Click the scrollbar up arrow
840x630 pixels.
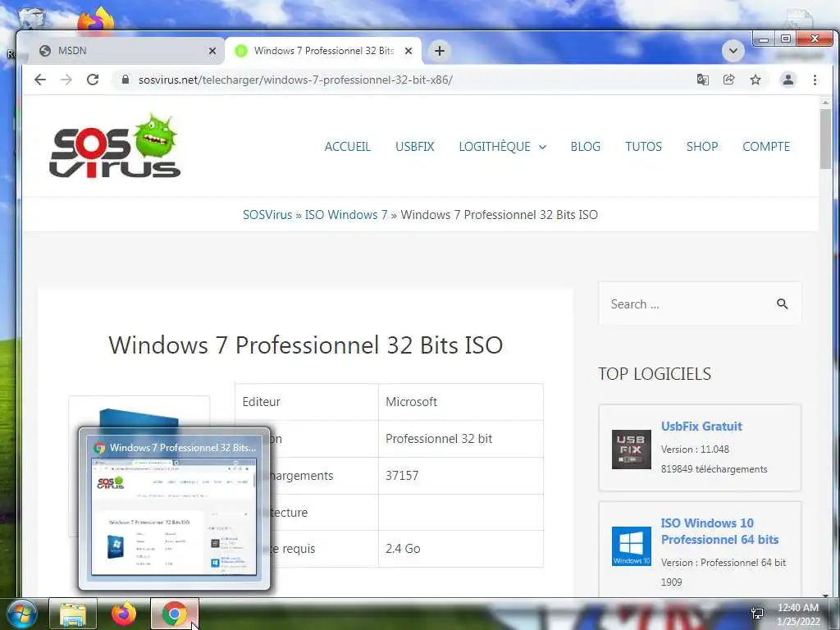click(825, 103)
